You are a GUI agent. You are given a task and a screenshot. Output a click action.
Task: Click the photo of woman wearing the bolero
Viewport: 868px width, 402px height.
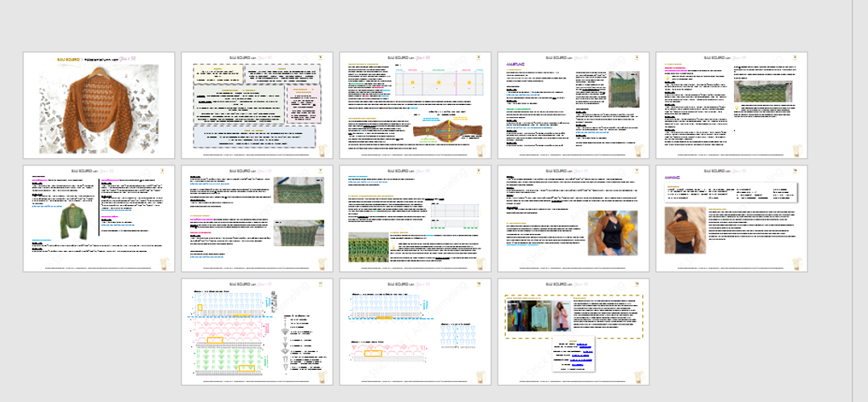click(x=612, y=232)
